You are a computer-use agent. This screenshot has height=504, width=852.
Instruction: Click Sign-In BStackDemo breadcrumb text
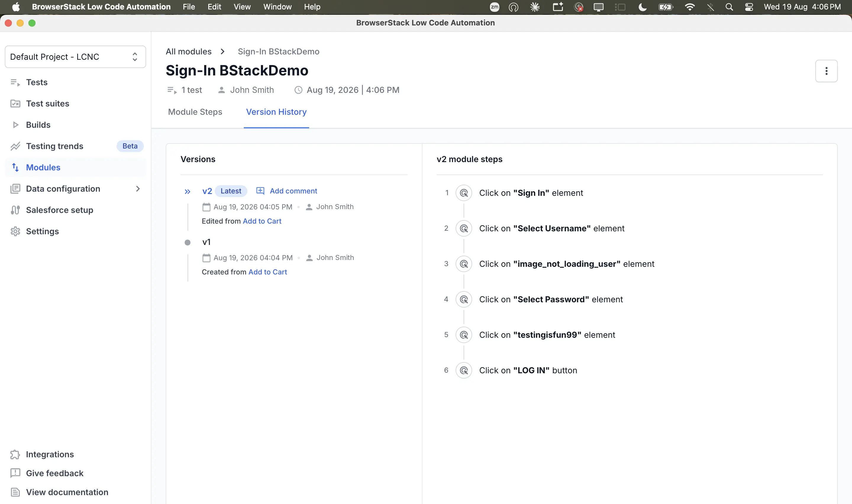coord(278,52)
